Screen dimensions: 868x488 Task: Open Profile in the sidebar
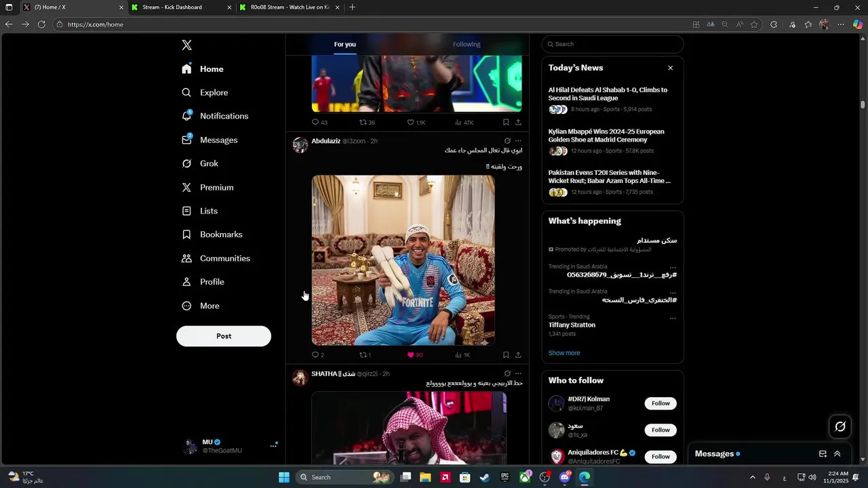coord(203,282)
